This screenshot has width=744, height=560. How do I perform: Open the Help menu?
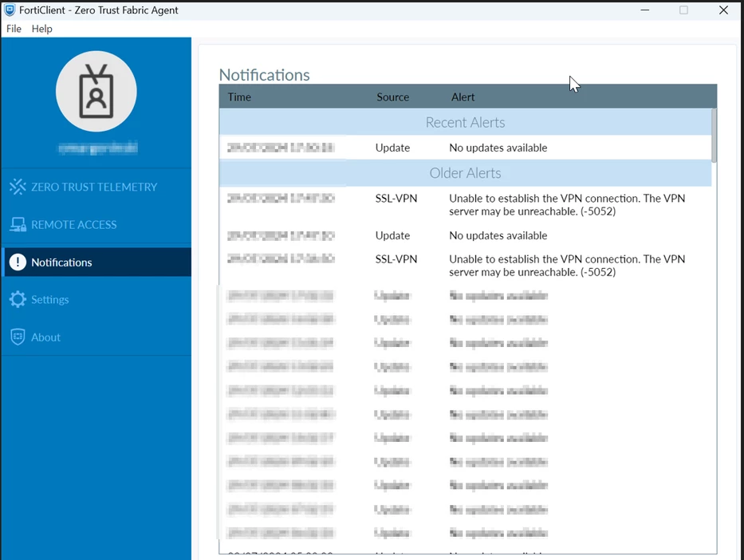coord(41,29)
